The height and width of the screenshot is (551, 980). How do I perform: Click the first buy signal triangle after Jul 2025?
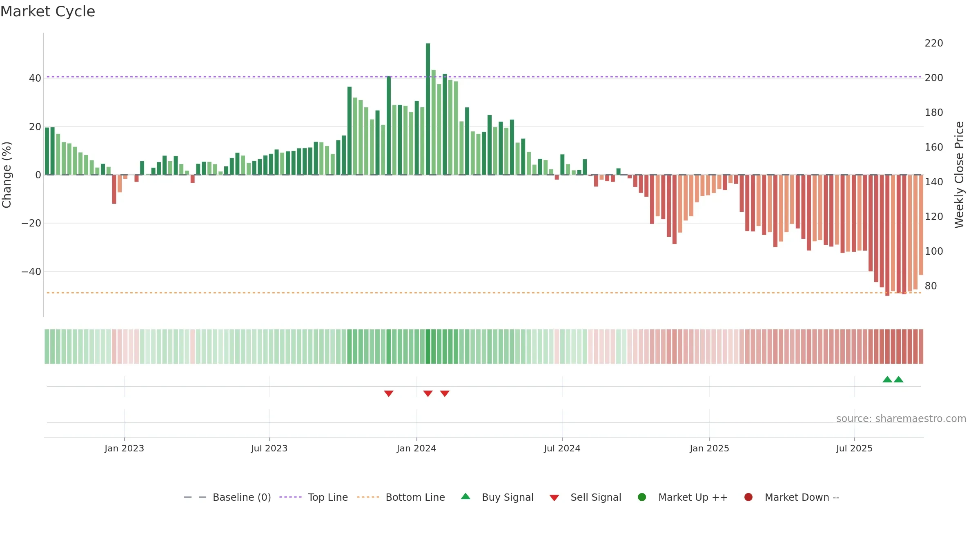[887, 379]
